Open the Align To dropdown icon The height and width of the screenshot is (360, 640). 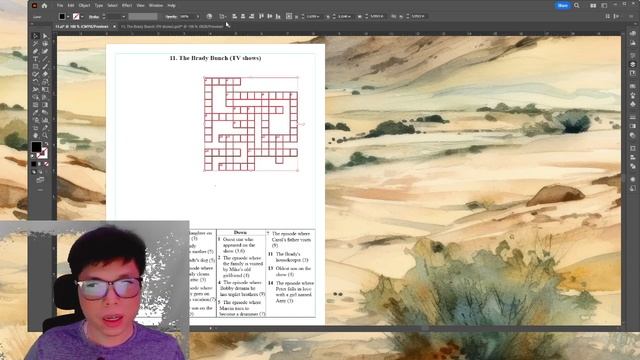[x=223, y=16]
